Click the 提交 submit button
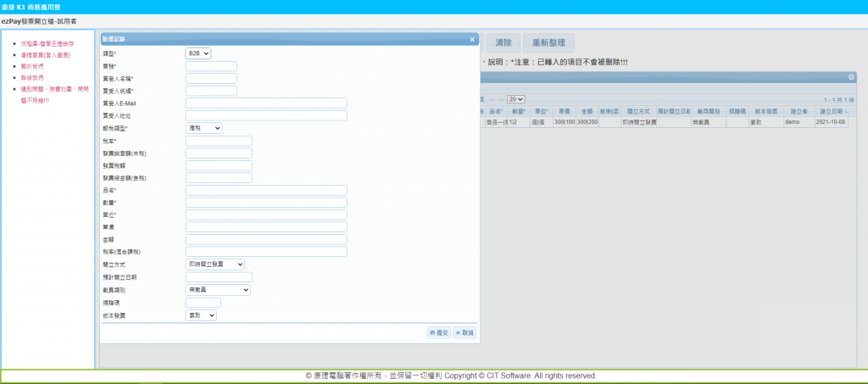The image size is (868, 384). [439, 332]
